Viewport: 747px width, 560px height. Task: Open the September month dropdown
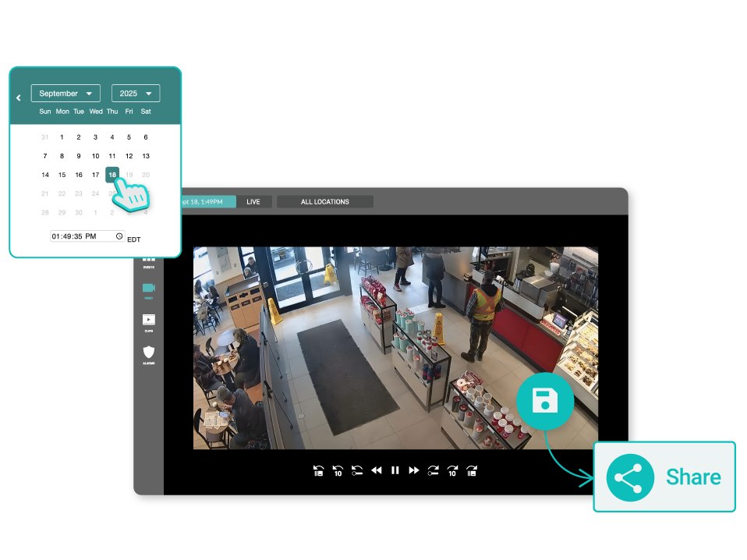click(x=65, y=93)
